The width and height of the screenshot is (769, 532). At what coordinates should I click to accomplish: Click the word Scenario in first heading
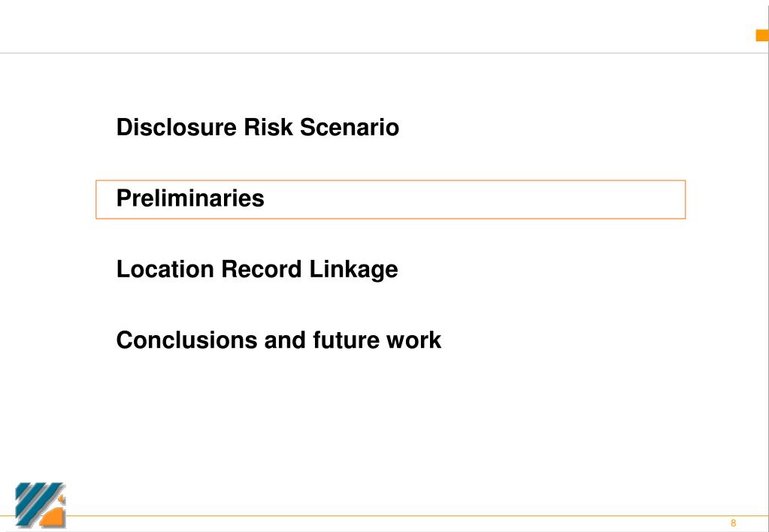click(350, 128)
